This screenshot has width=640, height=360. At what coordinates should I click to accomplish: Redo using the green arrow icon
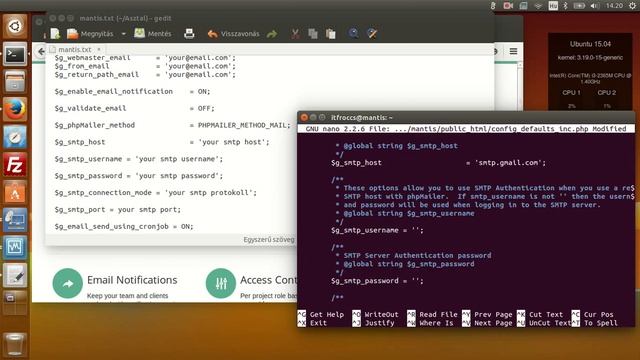[272, 34]
